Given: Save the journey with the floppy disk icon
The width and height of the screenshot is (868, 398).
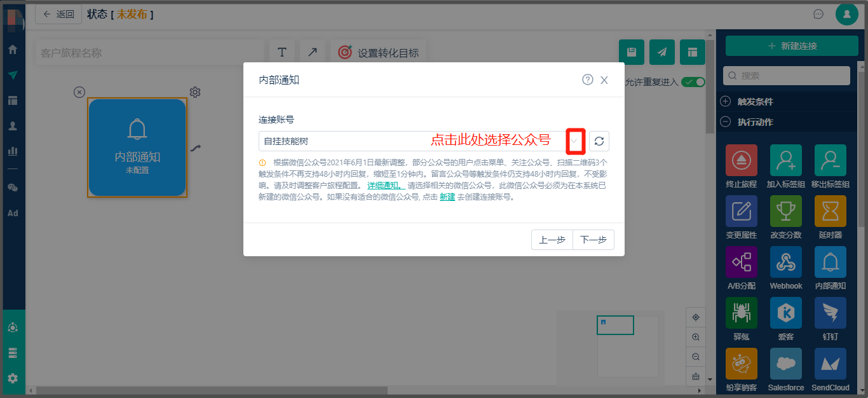Looking at the screenshot, I should (632, 52).
